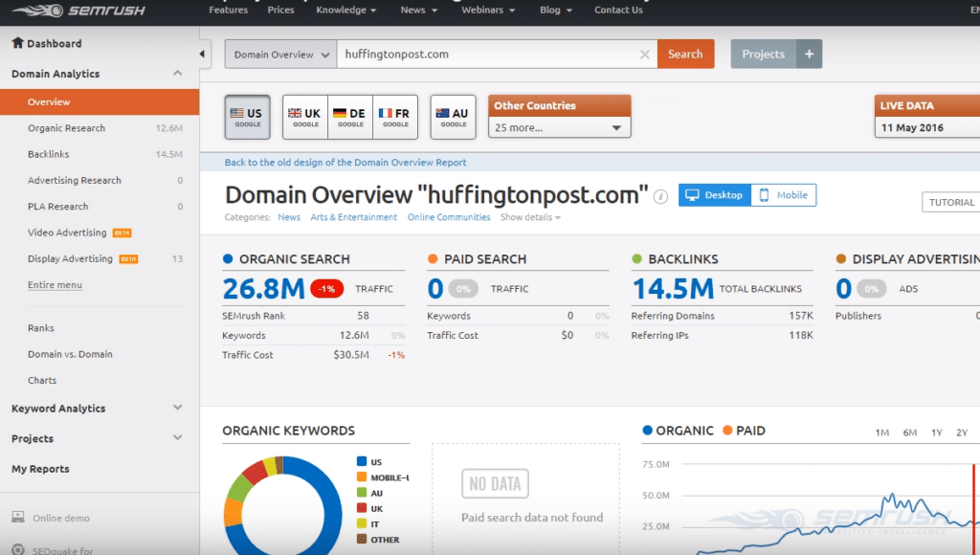This screenshot has width=980, height=555.
Task: Open Prices menu item
Action: click(x=280, y=10)
